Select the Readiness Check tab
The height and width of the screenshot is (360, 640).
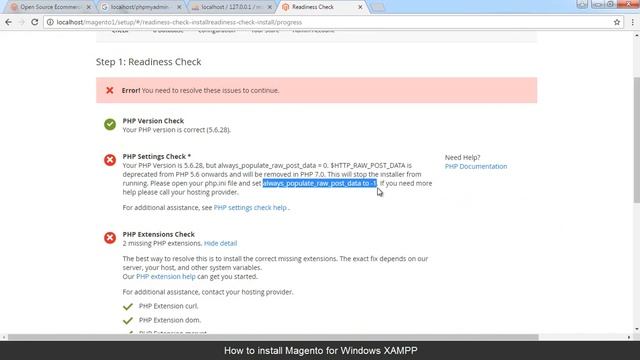tap(322, 7)
